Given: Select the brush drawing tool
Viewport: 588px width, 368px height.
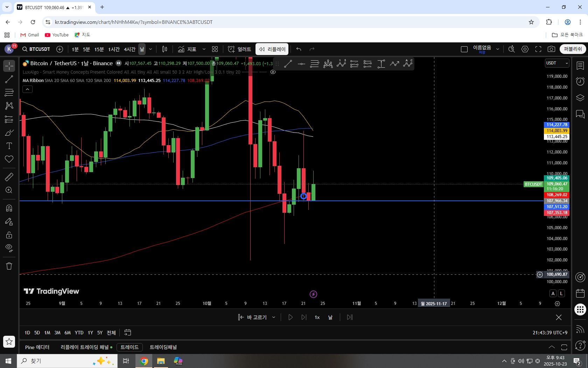Looking at the screenshot, I should (x=9, y=132).
